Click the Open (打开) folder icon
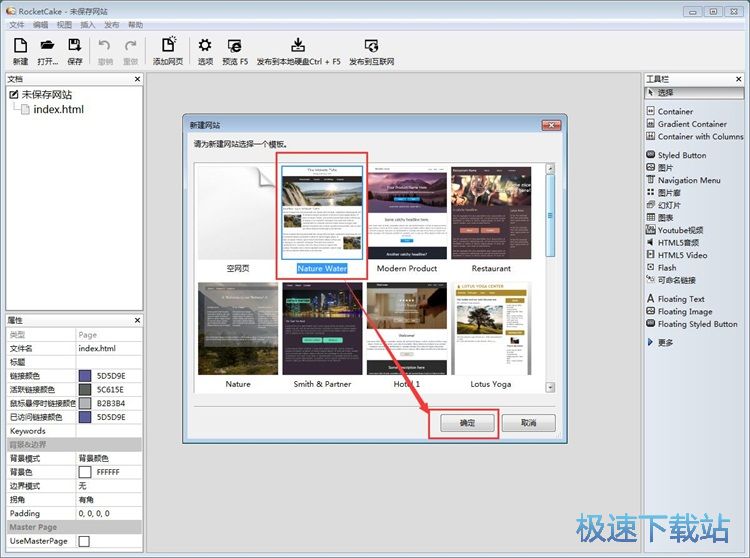 tap(47, 46)
